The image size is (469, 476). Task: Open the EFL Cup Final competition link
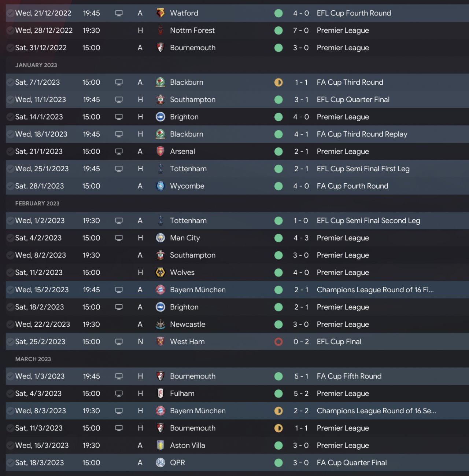(339, 342)
